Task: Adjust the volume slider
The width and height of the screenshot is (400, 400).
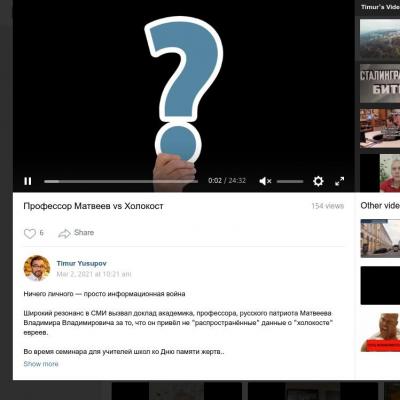Action: [x=290, y=181]
